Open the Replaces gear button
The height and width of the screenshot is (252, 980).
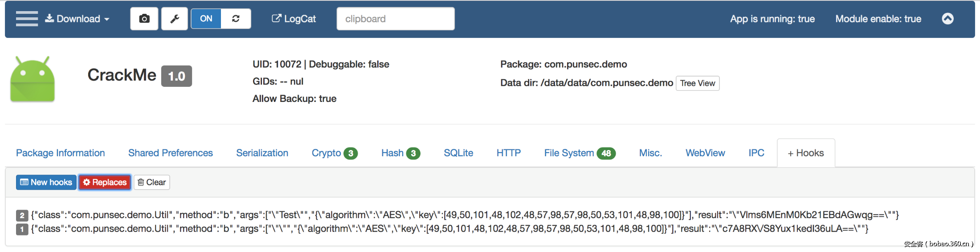105,182
